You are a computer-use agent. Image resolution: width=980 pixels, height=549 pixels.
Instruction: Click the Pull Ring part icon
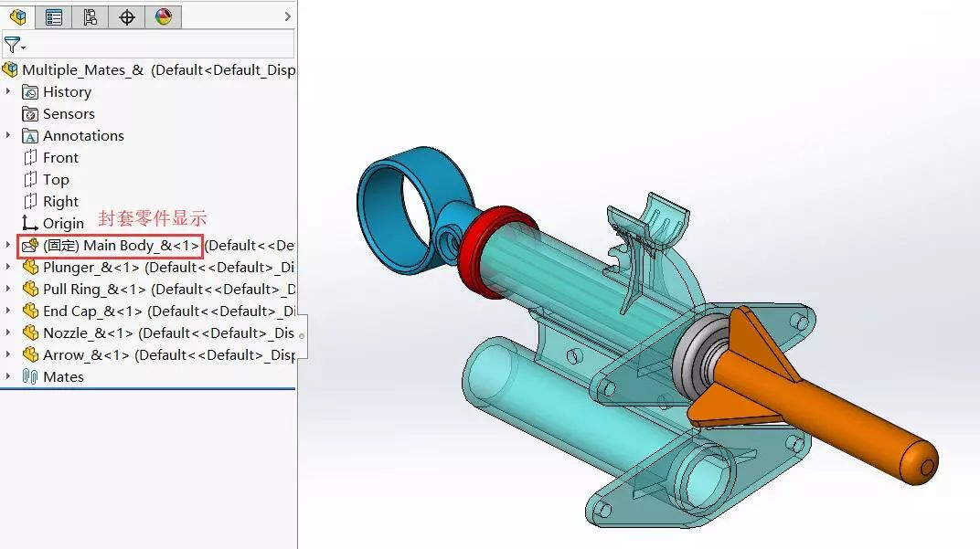point(30,290)
